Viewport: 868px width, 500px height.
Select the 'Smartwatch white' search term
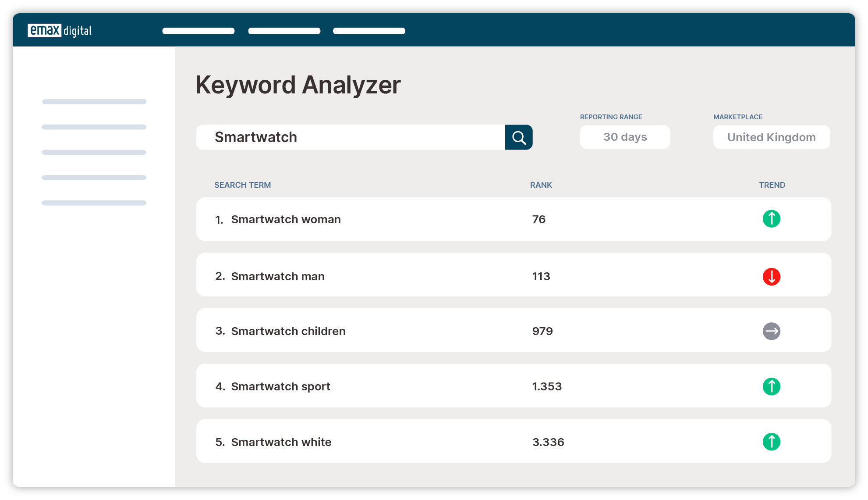tap(281, 442)
